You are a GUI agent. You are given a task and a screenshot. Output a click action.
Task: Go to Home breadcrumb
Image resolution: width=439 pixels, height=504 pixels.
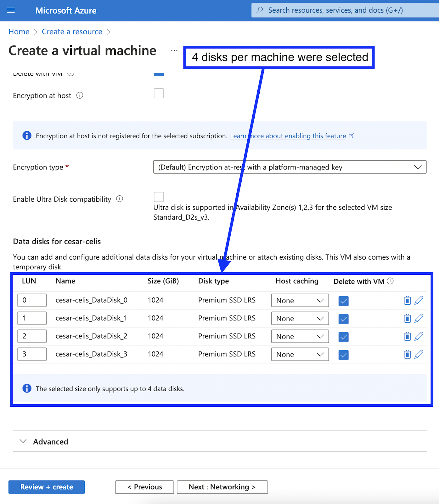tap(19, 32)
